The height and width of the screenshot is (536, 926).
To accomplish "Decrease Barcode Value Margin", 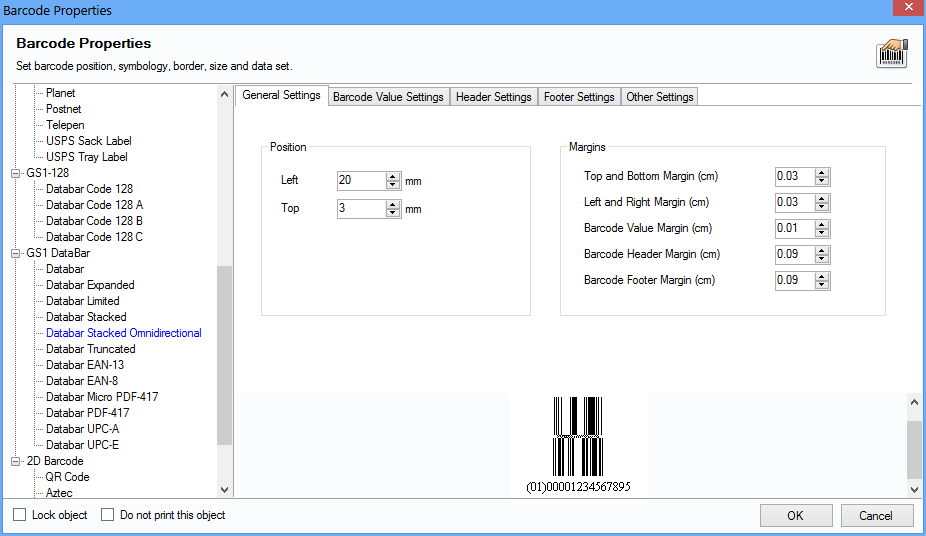I will (x=821, y=233).
